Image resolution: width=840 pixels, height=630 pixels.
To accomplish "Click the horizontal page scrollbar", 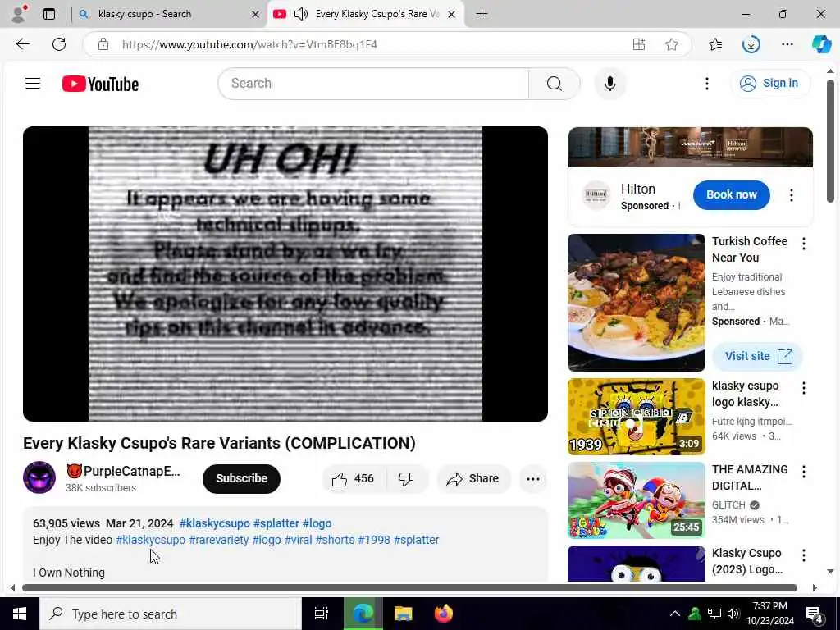I will pyautogui.click(x=409, y=587).
